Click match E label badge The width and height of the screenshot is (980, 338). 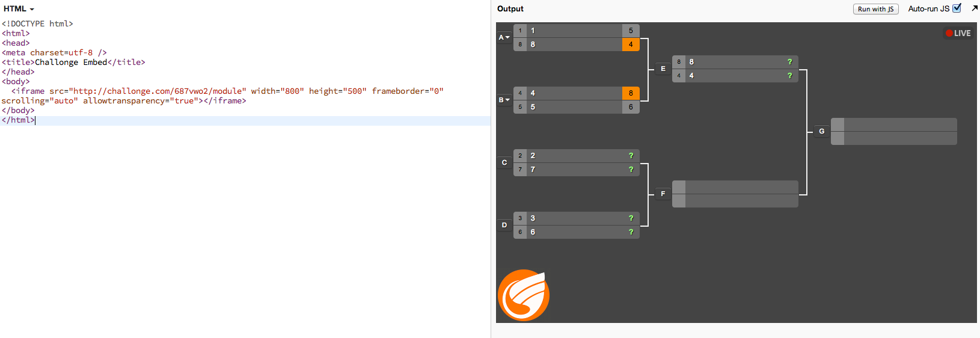[663, 69]
